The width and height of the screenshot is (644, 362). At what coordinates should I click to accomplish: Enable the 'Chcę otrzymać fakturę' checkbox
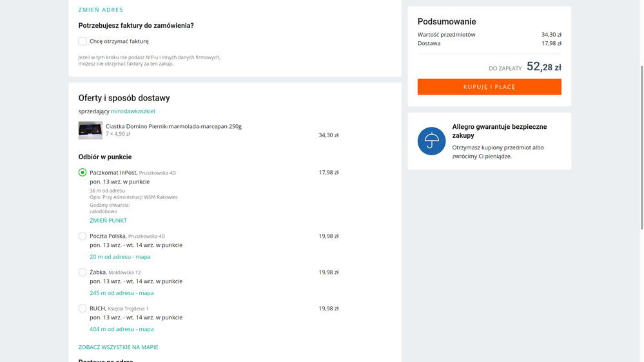pos(83,41)
